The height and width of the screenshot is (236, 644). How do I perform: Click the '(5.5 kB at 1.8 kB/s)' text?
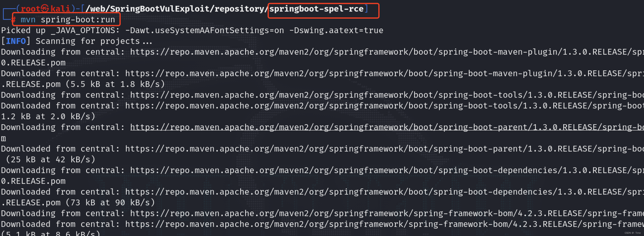[x=115, y=84]
